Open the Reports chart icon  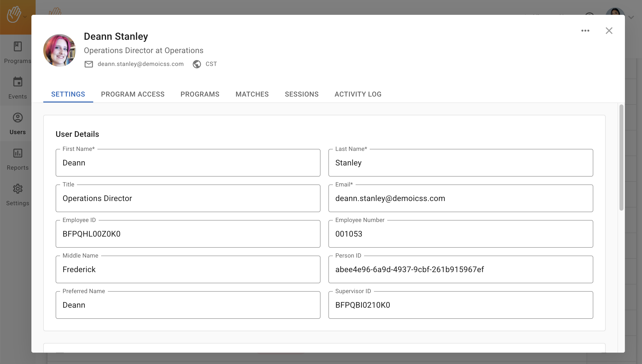click(18, 153)
